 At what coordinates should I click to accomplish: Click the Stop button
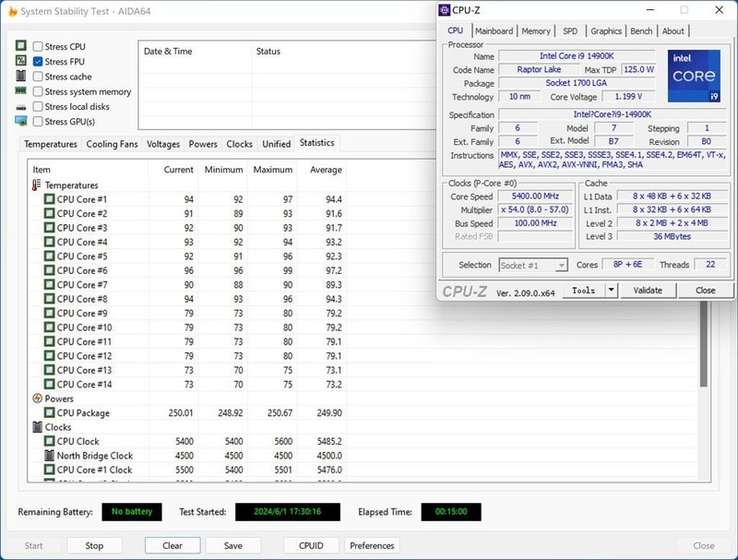94,545
